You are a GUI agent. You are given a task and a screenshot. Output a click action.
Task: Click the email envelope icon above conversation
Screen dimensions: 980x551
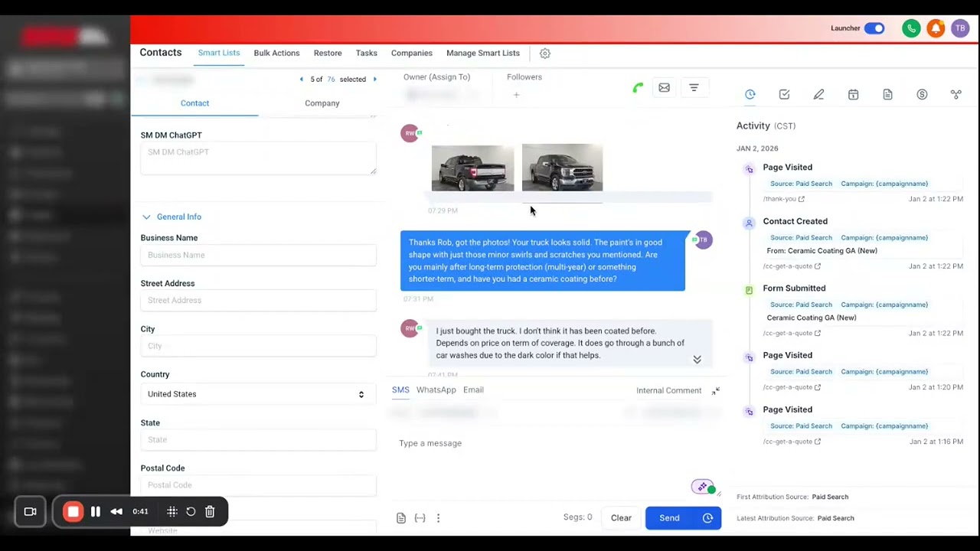point(664,88)
